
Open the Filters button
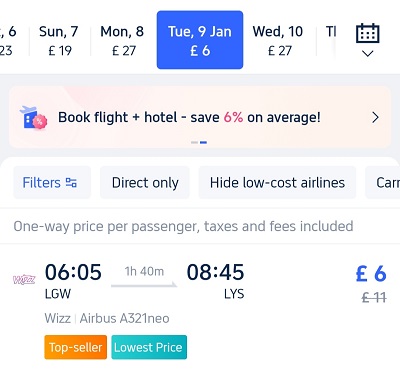click(x=52, y=183)
